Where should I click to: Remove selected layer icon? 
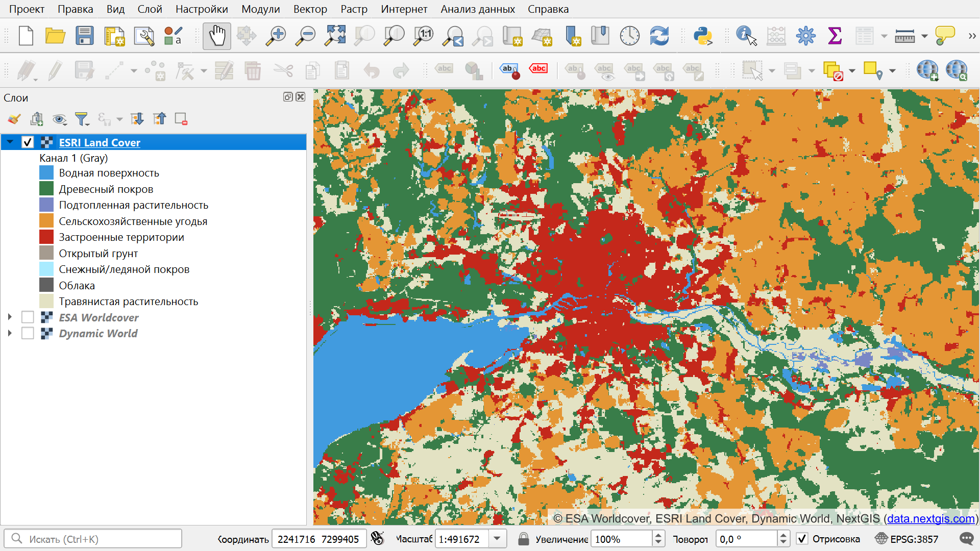point(181,119)
